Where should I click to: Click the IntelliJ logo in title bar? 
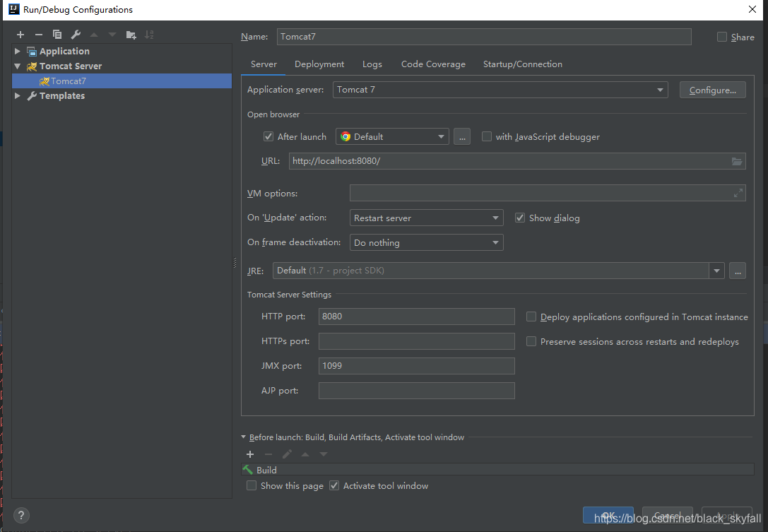[14, 9]
